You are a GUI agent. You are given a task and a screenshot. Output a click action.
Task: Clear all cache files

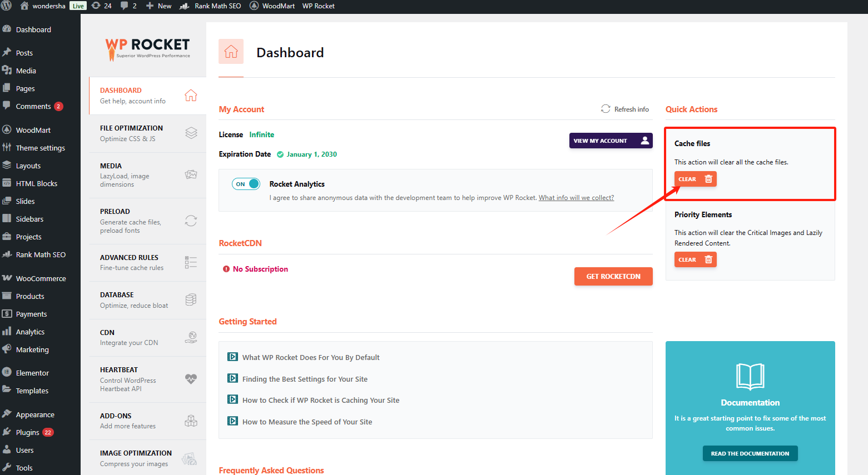[x=695, y=179]
